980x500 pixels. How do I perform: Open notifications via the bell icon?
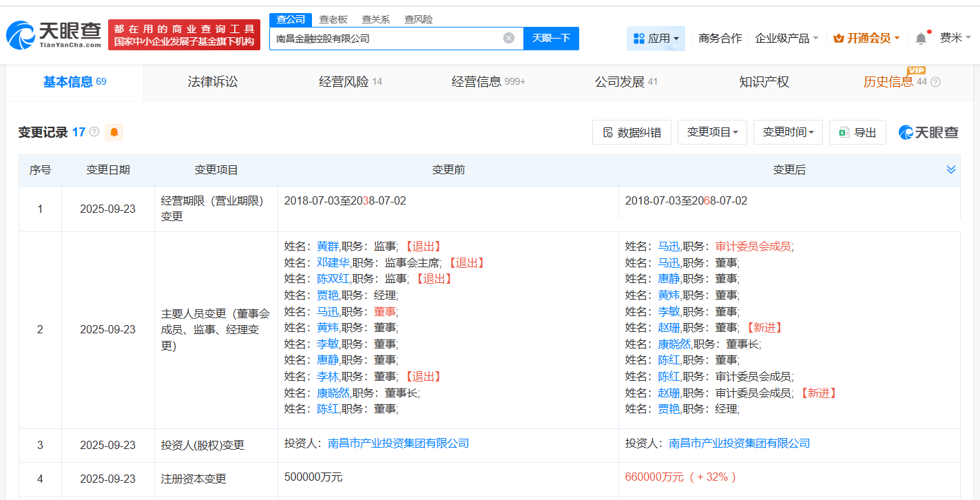tap(920, 39)
